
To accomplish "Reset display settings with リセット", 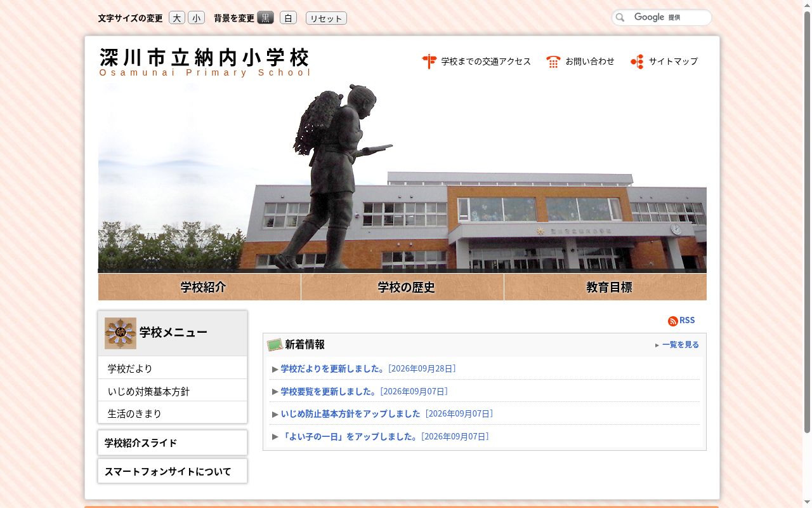I will (x=326, y=18).
